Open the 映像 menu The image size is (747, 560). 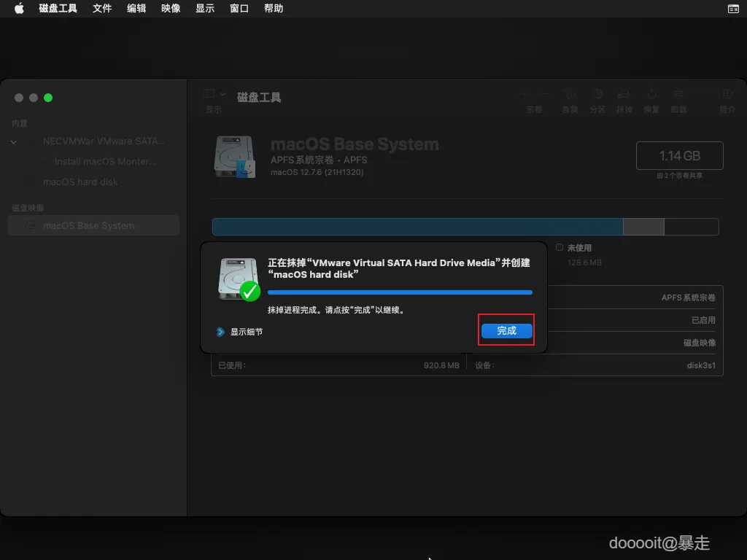point(171,9)
